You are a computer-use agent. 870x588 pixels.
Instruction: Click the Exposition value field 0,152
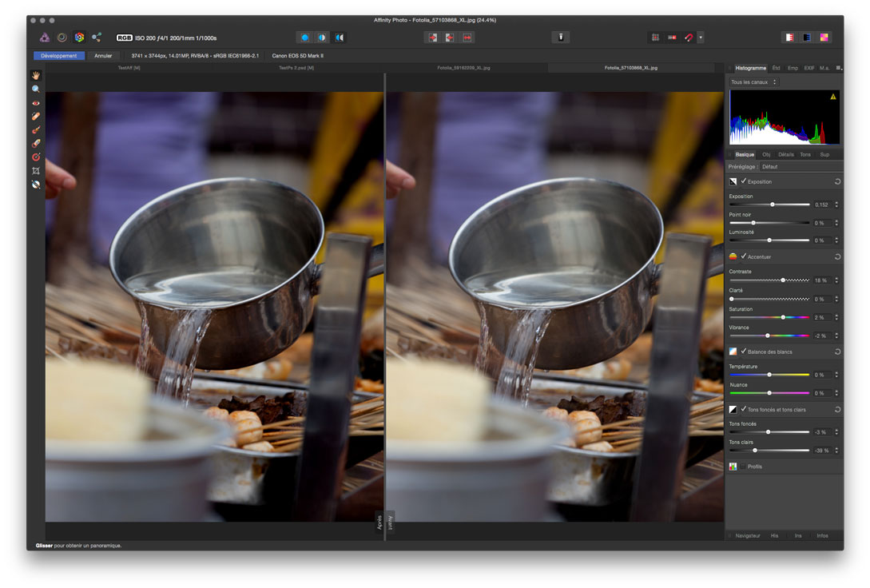[822, 205]
